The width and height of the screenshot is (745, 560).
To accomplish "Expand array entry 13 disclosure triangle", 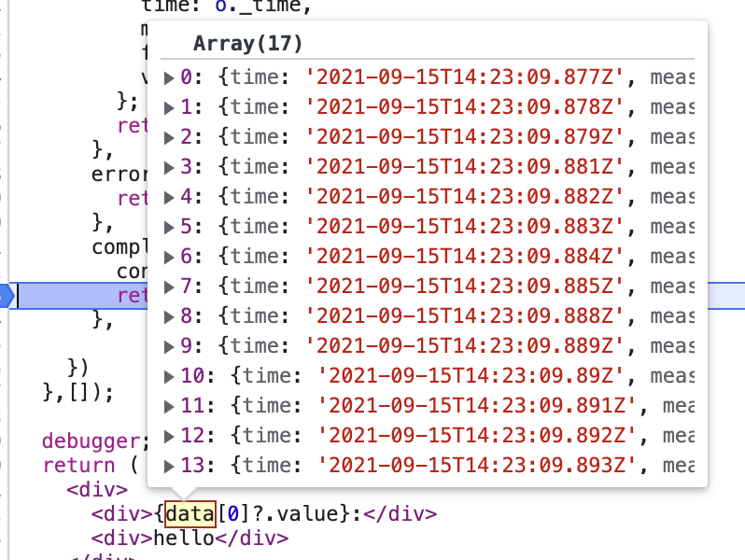I will coord(169,466).
